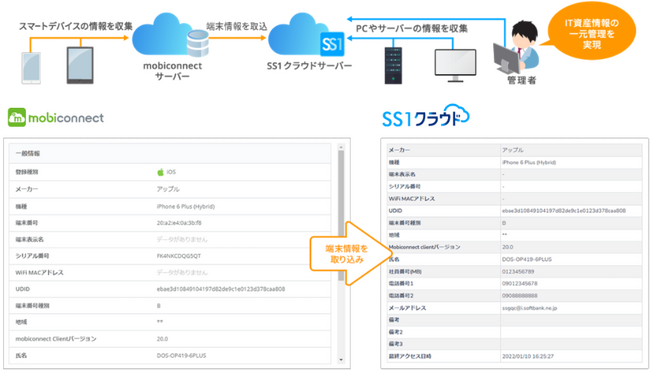Click PCやサーバーの情報を収集 heading

tap(412, 29)
